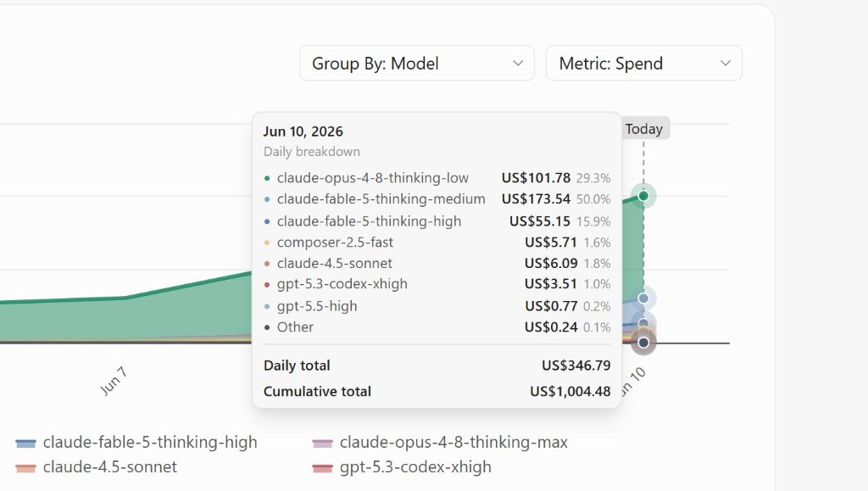This screenshot has height=491, width=868.
Task: Click the light blue data point below the green one
Action: tap(643, 299)
